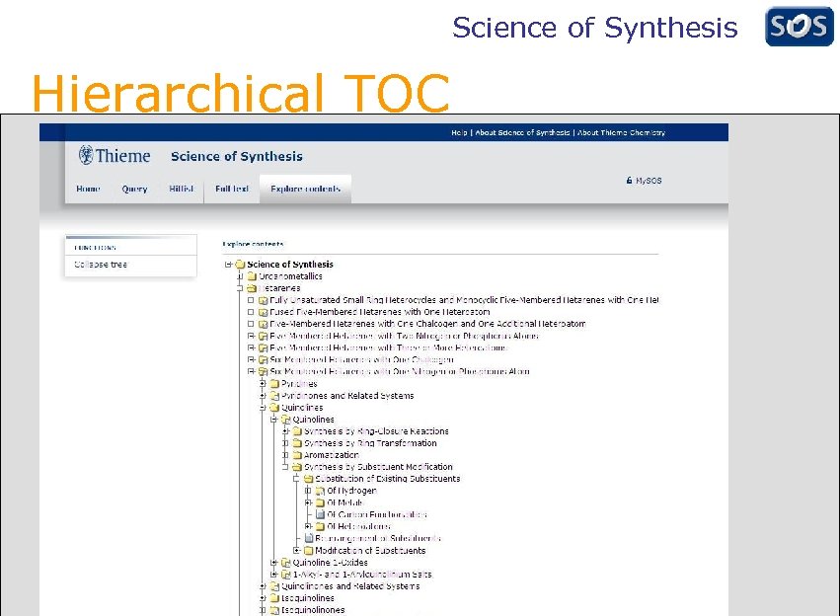Click Pyridinones and Related Systems folder icon
The image size is (840, 616).
pos(274,396)
